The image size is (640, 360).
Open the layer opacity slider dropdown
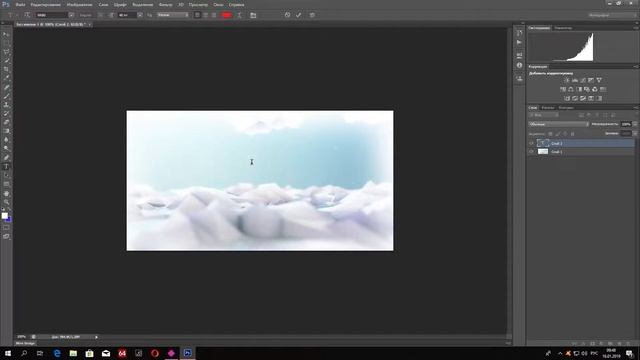pyautogui.click(x=635, y=124)
